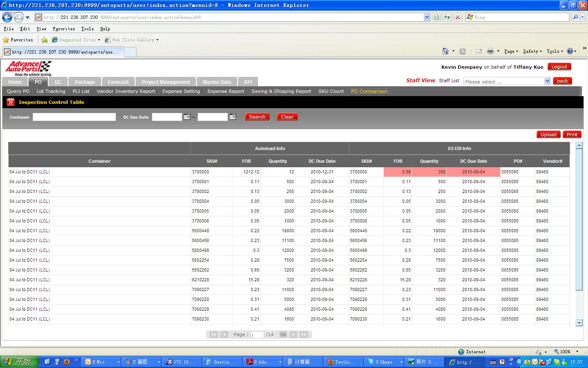Viewport: 588px width, 368px height.
Task: Click the Contianer text input field
Action: [74, 117]
